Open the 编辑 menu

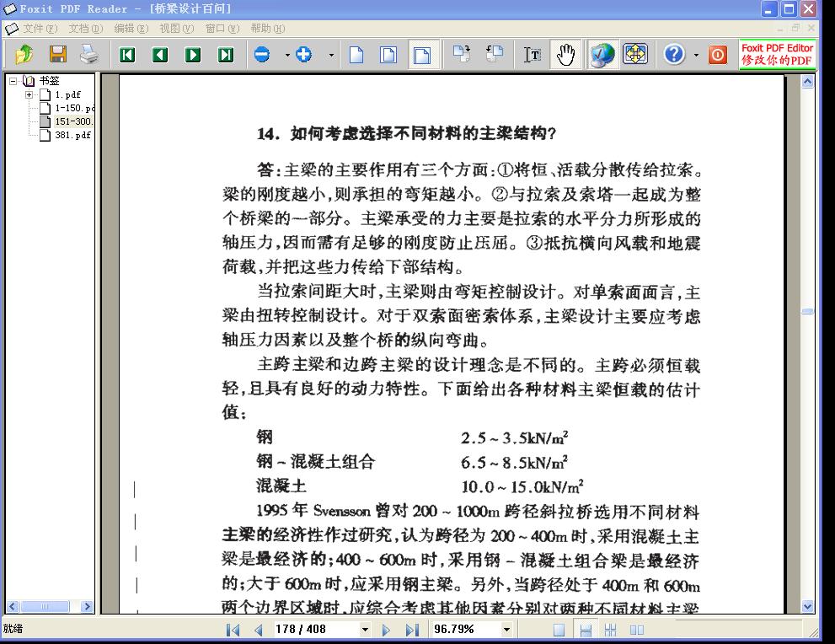click(131, 28)
